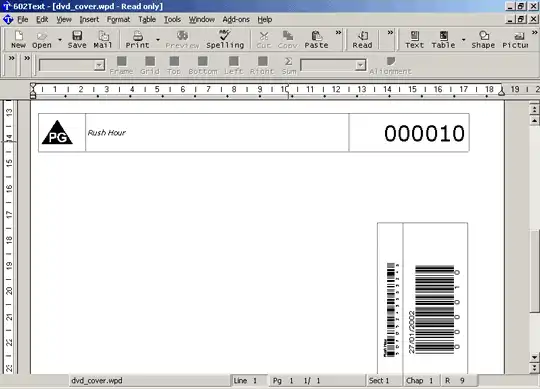This screenshot has width=540, height=389.
Task: Expand hidden items after Read button
Action: (x=390, y=33)
